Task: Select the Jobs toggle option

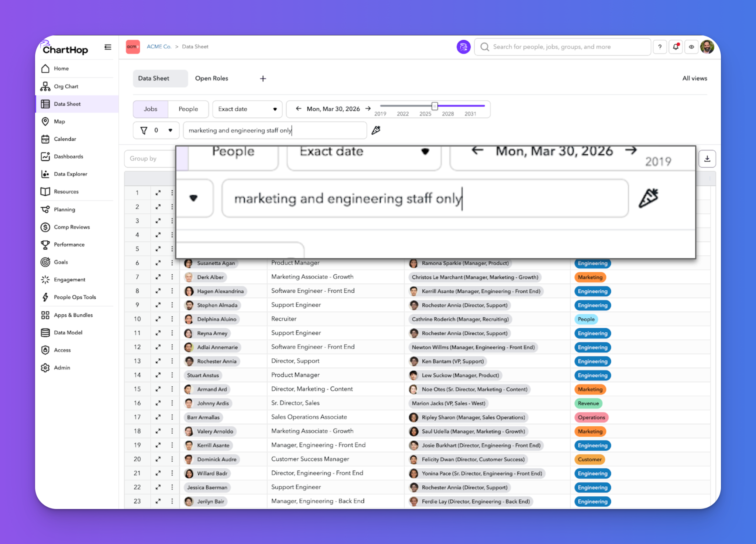Action: pyautogui.click(x=150, y=109)
